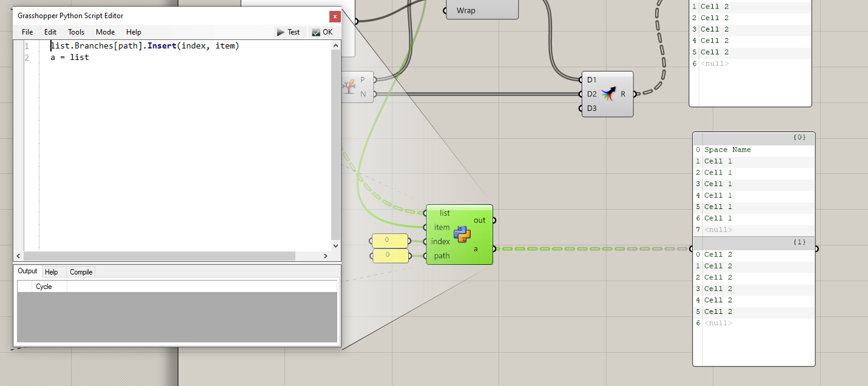Select the Output tab
Image resolution: width=868 pixels, height=386 pixels.
pyautogui.click(x=27, y=271)
